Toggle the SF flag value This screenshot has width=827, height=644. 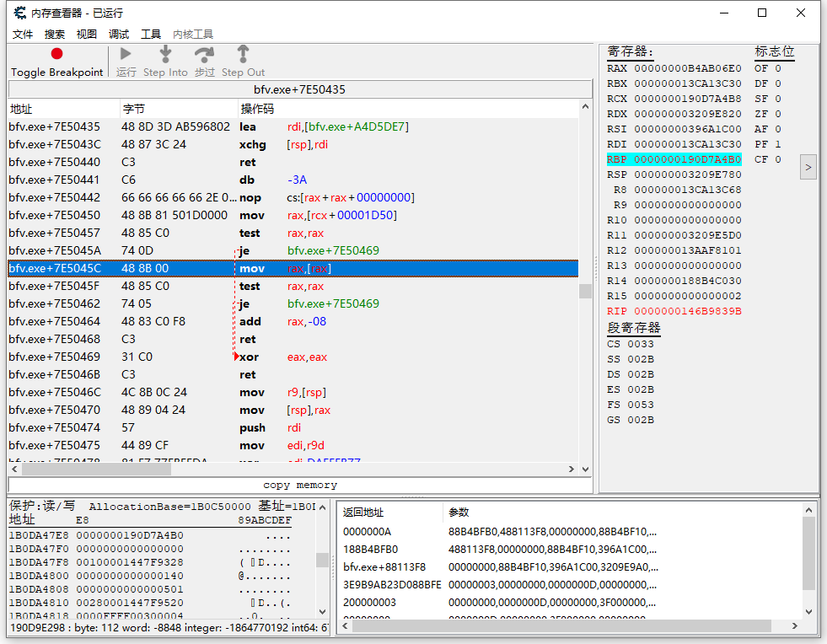tap(778, 99)
